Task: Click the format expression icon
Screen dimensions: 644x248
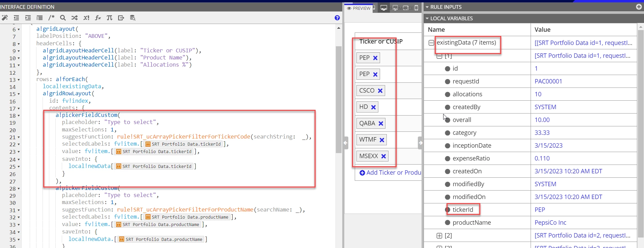Action: [39, 18]
